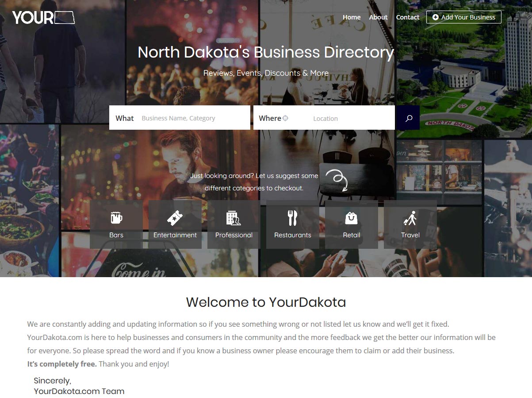Click the Bars category label
This screenshot has width=532, height=398.
pos(116,235)
